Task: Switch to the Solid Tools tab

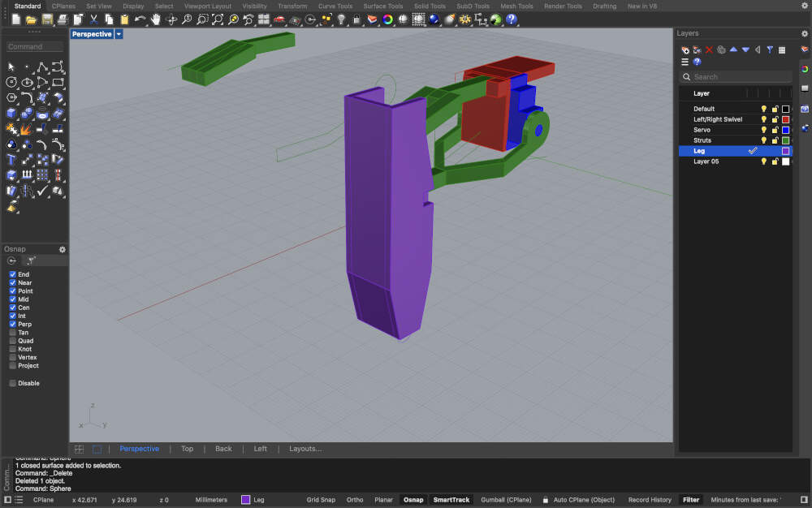Action: pyautogui.click(x=430, y=6)
